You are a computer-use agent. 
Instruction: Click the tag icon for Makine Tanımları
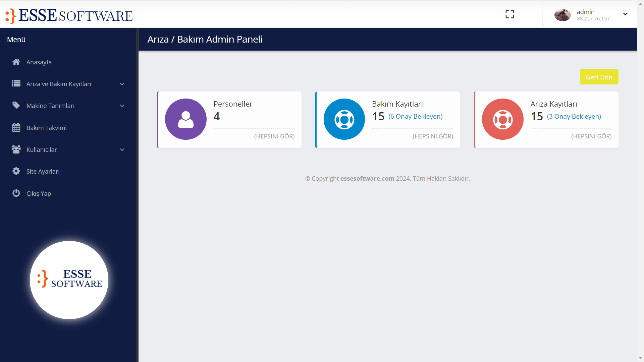[16, 105]
